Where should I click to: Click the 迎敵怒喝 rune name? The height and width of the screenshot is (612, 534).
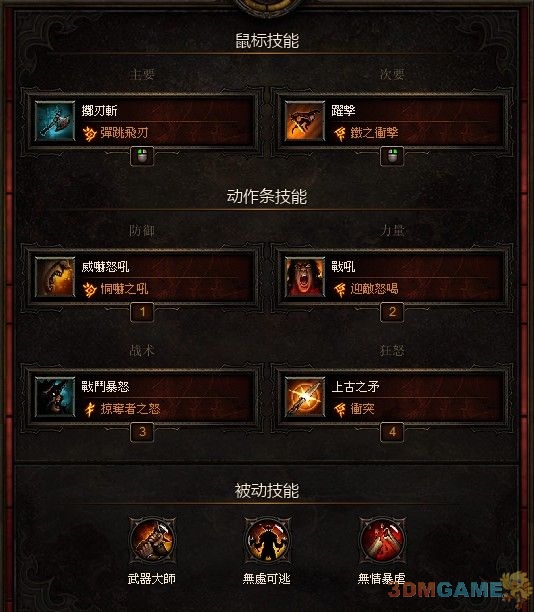tap(374, 289)
